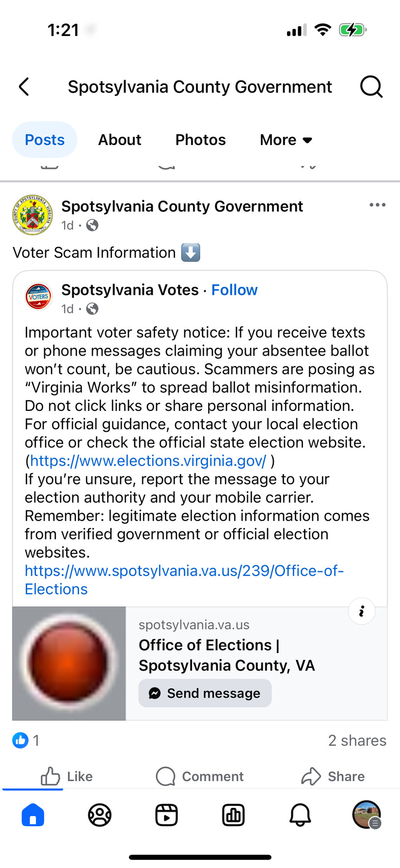Open the elections.virginia.gov link
The height and width of the screenshot is (868, 400).
click(x=148, y=461)
